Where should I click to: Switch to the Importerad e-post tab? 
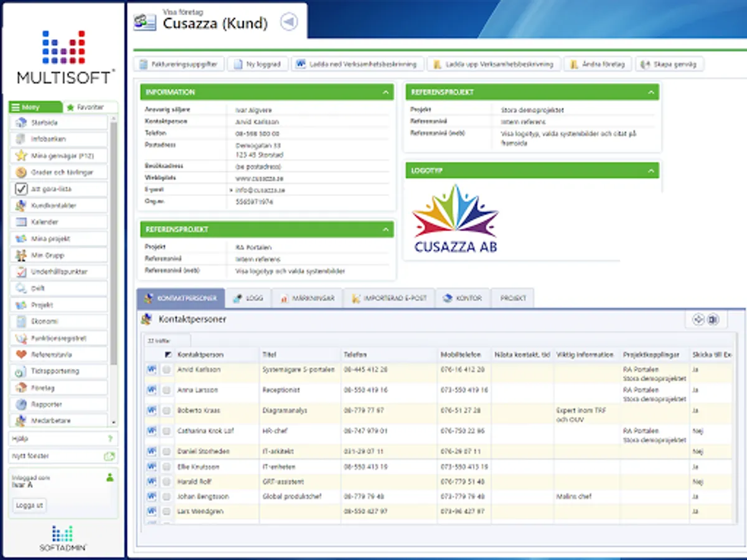pyautogui.click(x=388, y=298)
